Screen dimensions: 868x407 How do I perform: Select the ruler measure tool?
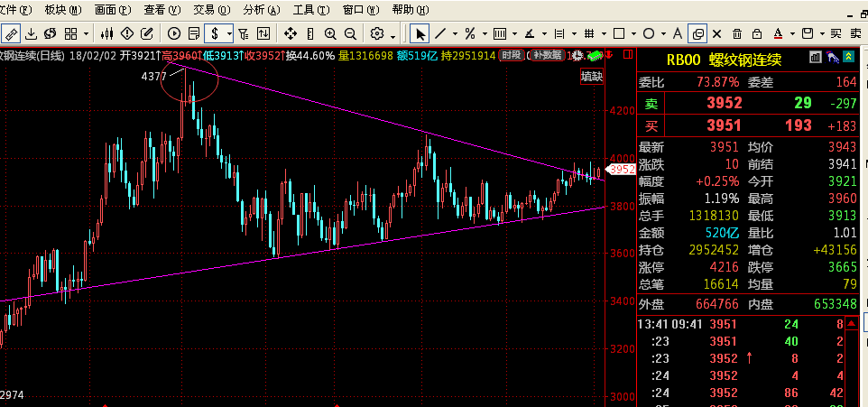click(11, 33)
